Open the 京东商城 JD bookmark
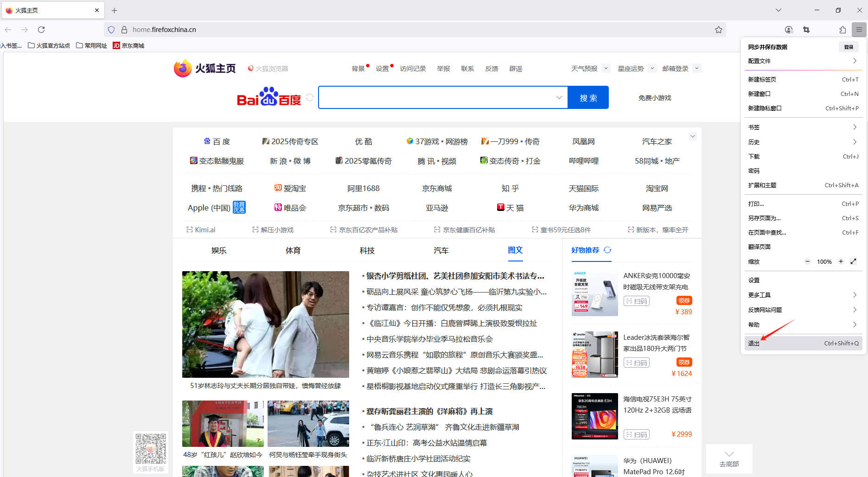The width and height of the screenshot is (868, 477). pos(129,45)
